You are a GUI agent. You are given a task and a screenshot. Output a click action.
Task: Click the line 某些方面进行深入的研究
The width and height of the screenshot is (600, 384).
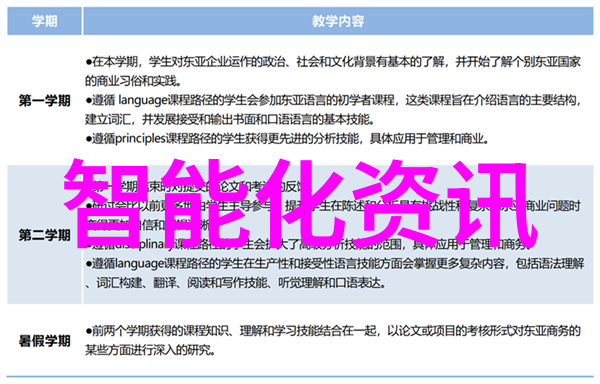[x=150, y=350]
